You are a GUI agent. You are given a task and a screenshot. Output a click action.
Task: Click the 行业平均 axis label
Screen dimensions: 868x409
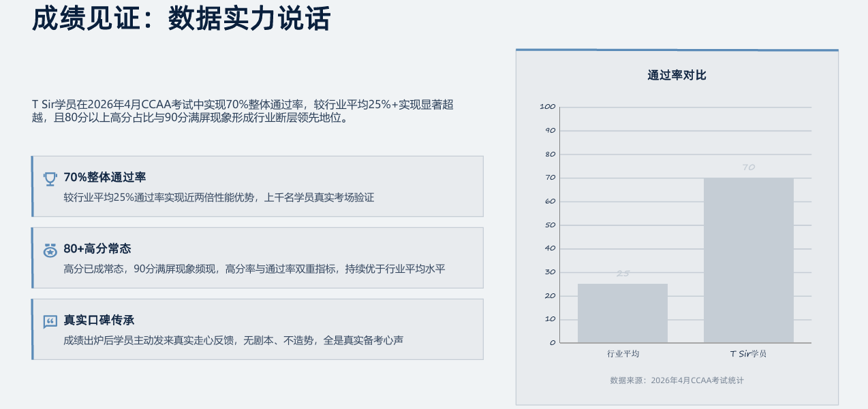click(623, 354)
